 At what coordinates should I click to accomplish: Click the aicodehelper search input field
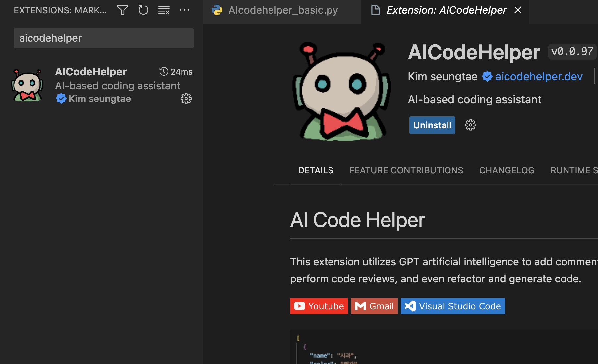103,38
